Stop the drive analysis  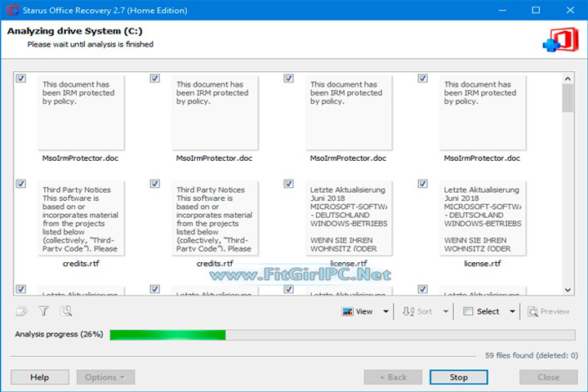(459, 377)
